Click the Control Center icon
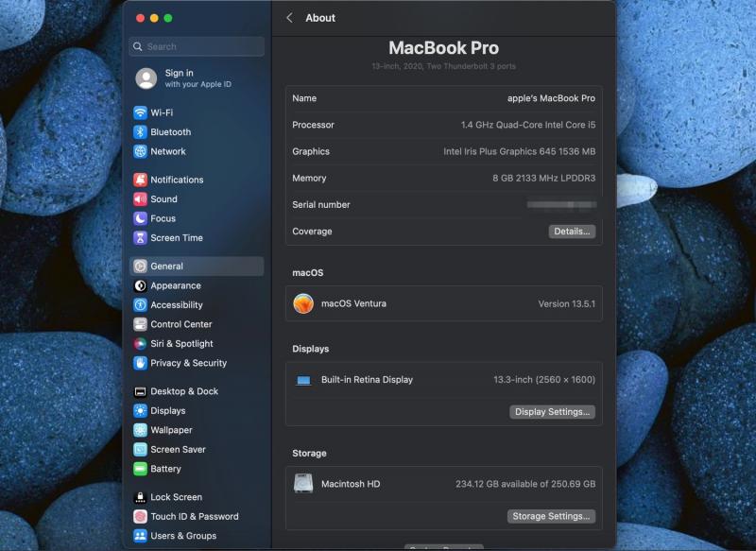The width and height of the screenshot is (756, 551). coord(140,324)
